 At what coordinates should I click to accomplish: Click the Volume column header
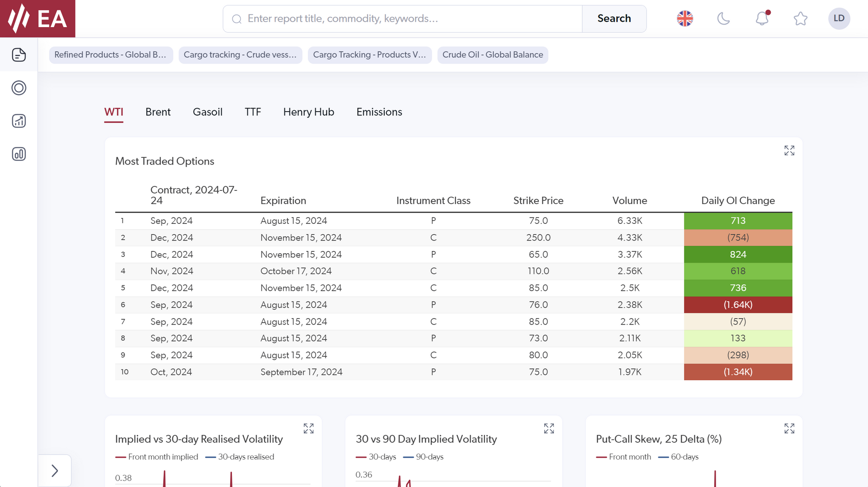629,201
